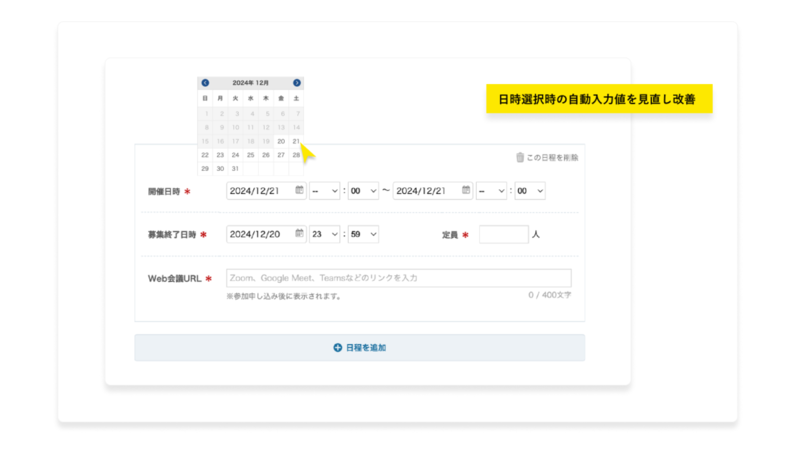Select December 27 in calendar
Image resolution: width=800 pixels, height=454 pixels.
(281, 155)
